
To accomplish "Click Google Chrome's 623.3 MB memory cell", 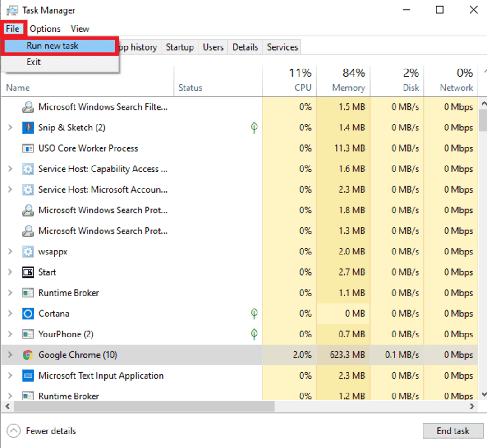I will [343, 355].
